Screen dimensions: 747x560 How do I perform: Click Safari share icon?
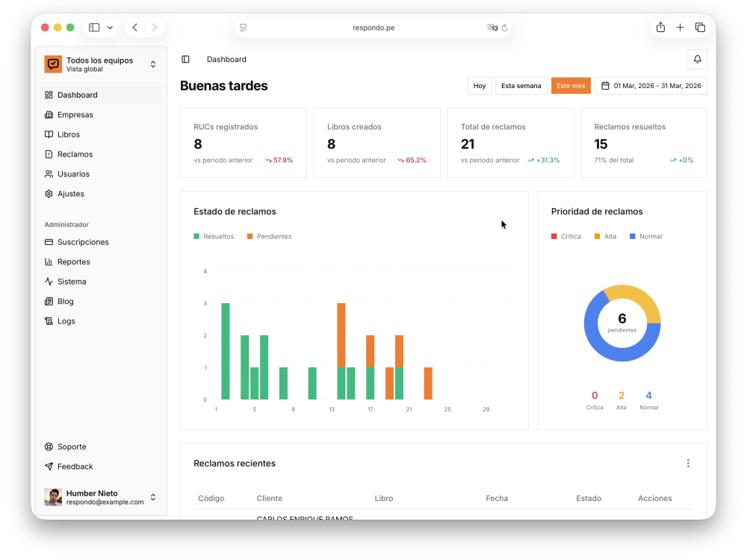(660, 27)
